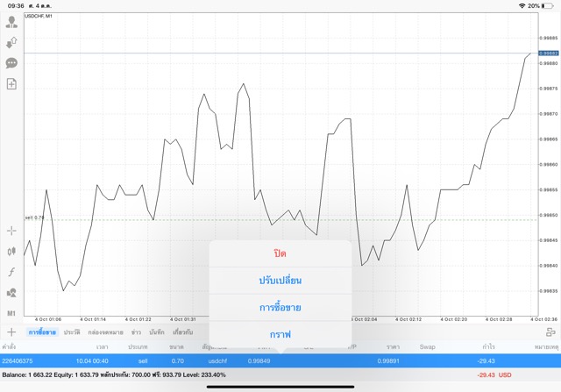561x392 pixels.
Task: Click the USDCHF, M1 chart title
Action: (x=39, y=16)
